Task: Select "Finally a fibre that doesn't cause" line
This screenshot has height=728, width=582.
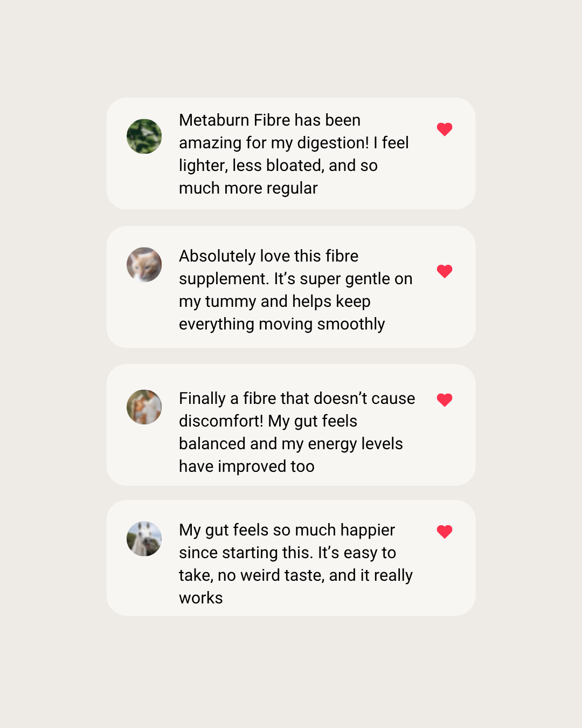Action: 297,399
